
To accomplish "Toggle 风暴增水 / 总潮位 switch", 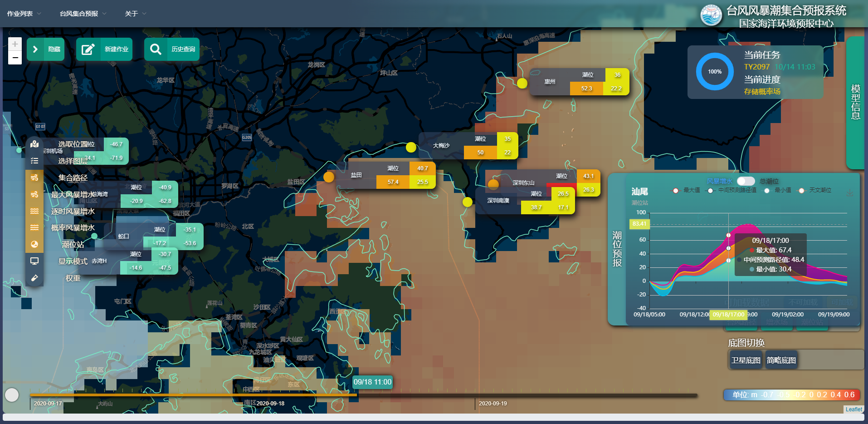I will coord(746,181).
